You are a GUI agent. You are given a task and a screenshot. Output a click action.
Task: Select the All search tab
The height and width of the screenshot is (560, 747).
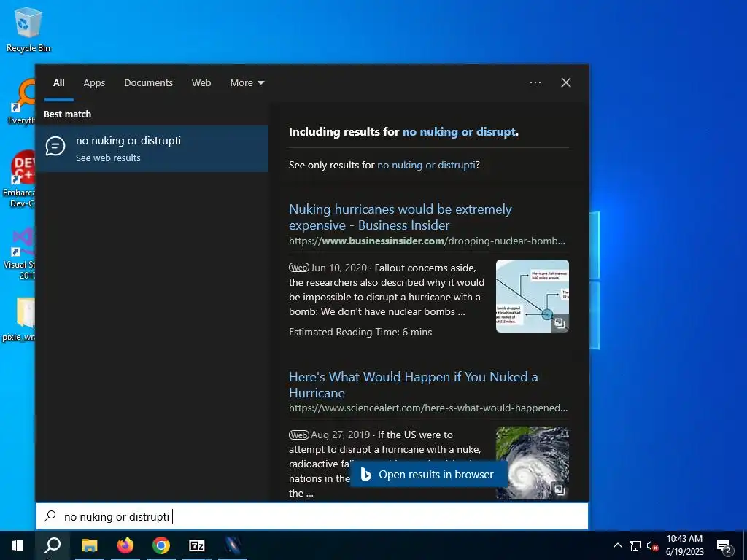coord(58,83)
